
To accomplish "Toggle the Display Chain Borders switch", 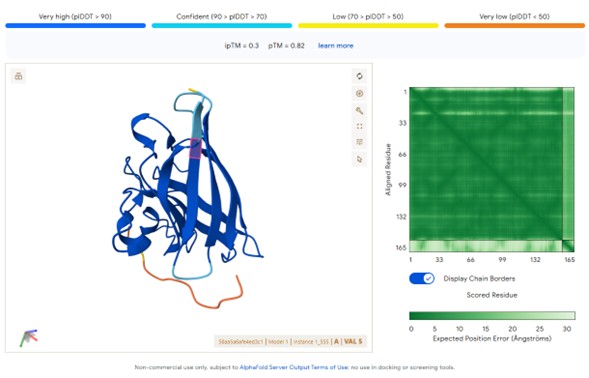I will coord(421,278).
